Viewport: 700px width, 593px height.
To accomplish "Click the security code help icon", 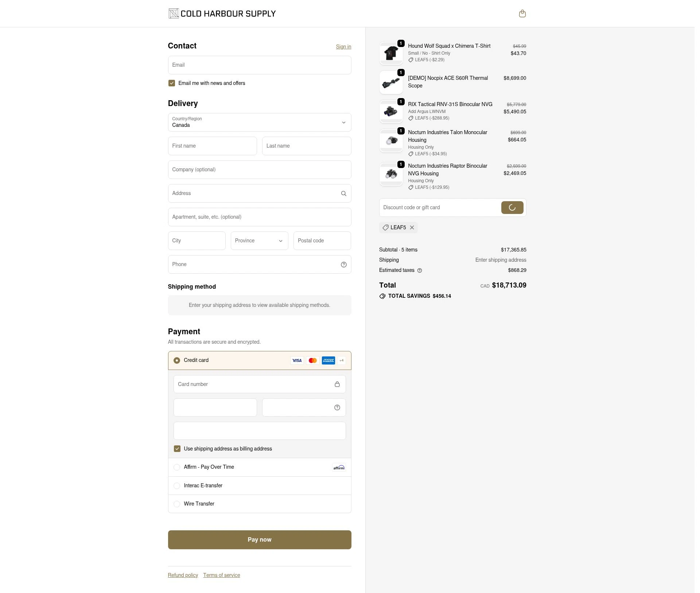I will (337, 407).
